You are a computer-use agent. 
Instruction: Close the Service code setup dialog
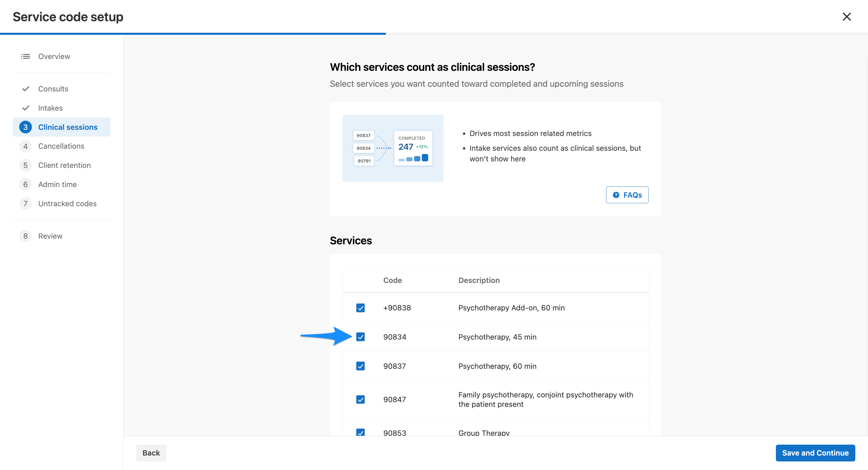846,17
